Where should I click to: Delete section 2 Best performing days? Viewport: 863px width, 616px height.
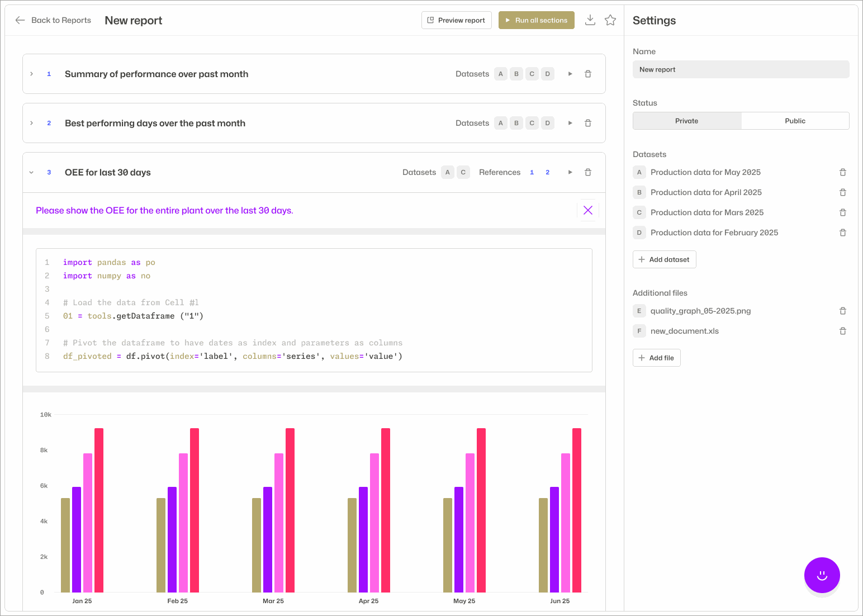pyautogui.click(x=588, y=123)
